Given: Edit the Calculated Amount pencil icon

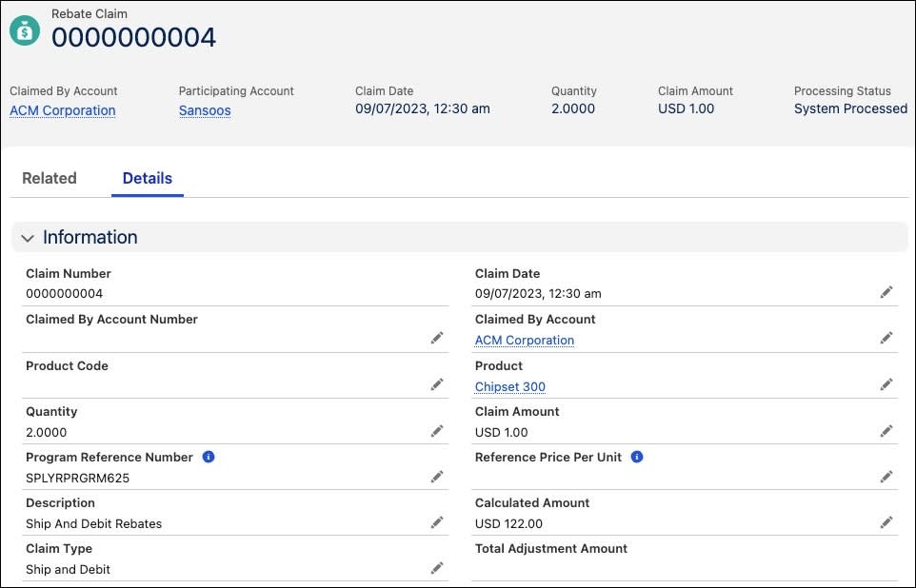Looking at the screenshot, I should pyautogui.click(x=886, y=522).
